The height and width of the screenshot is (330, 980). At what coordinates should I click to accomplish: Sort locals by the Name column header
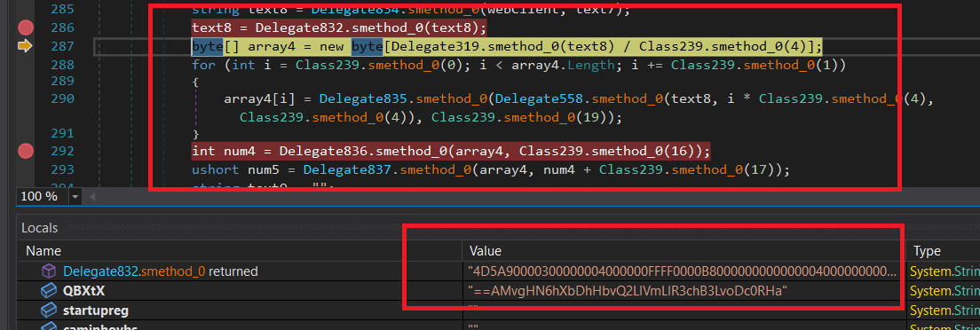click(43, 251)
